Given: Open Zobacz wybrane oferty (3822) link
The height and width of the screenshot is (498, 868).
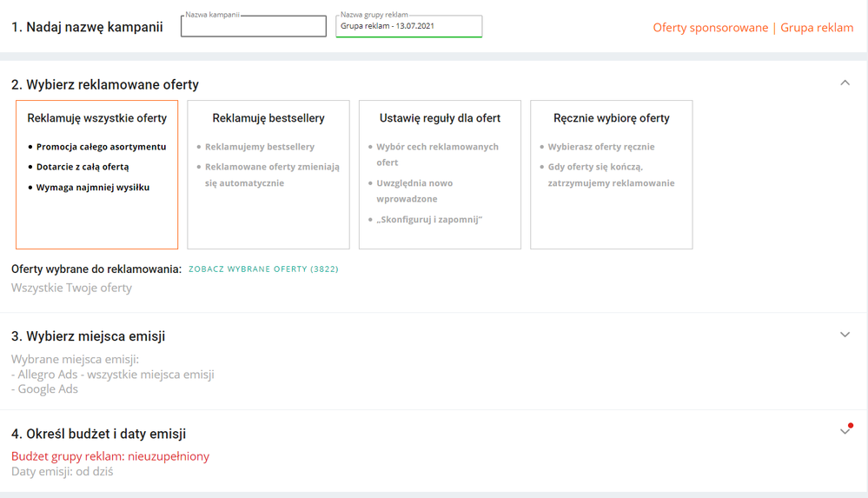Looking at the screenshot, I should 263,269.
